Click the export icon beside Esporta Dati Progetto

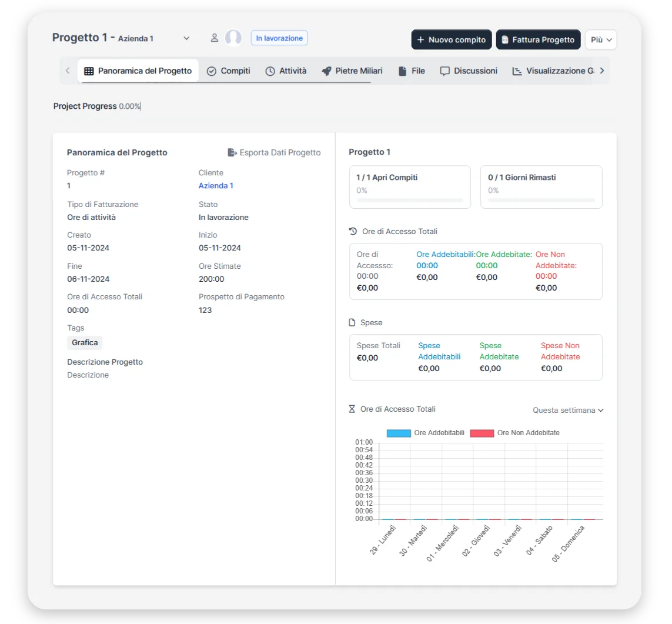pos(232,153)
